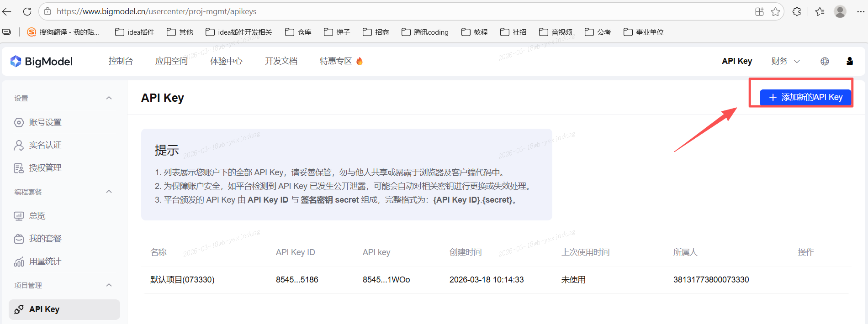
Task: Open 特惠专区 nav item
Action: [x=341, y=61]
